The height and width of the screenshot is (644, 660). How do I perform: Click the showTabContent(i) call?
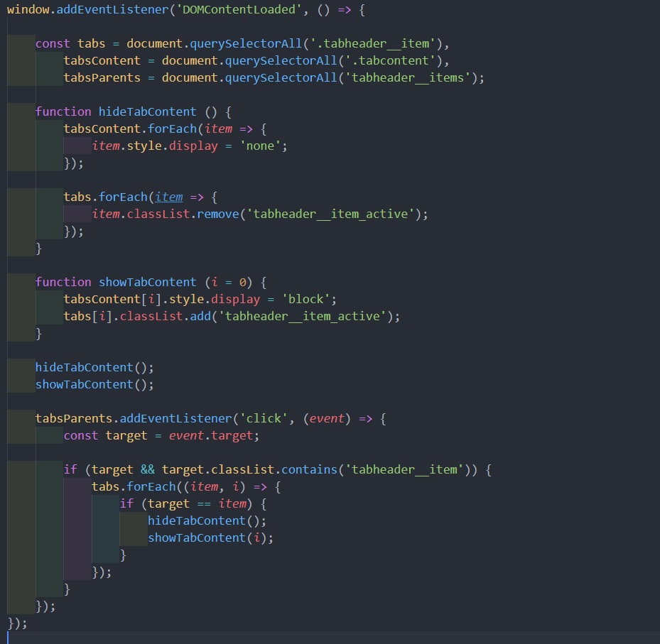[x=210, y=538]
